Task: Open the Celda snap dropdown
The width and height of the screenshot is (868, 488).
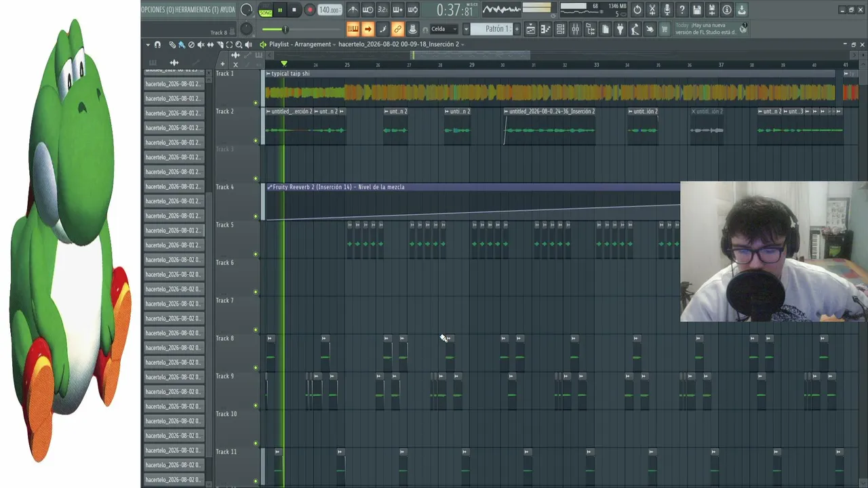Action: coord(444,29)
